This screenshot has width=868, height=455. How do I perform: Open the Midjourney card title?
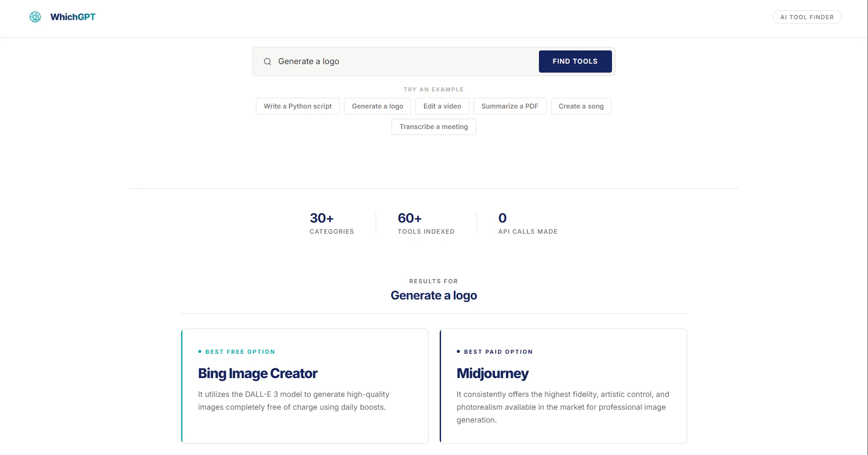[492, 373]
